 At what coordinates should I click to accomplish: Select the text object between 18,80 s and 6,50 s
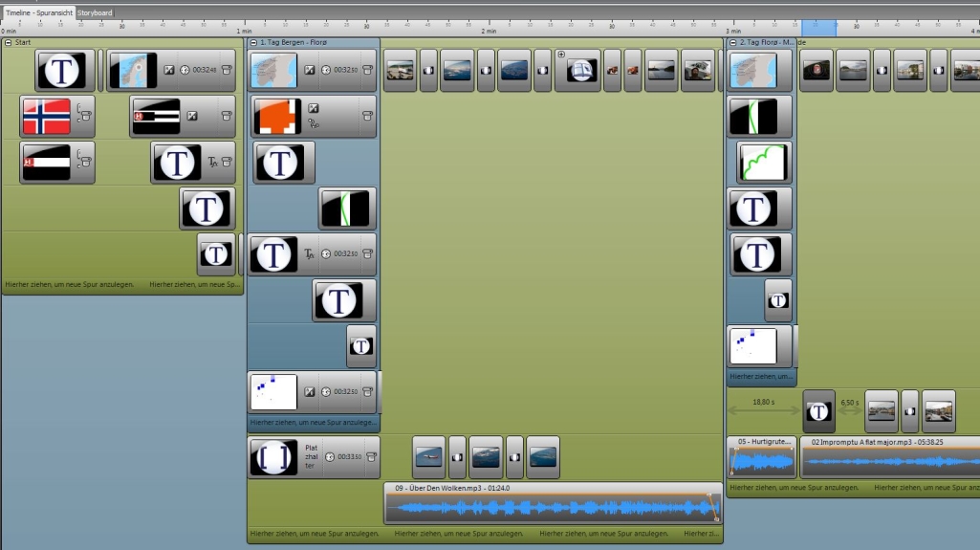click(x=818, y=411)
